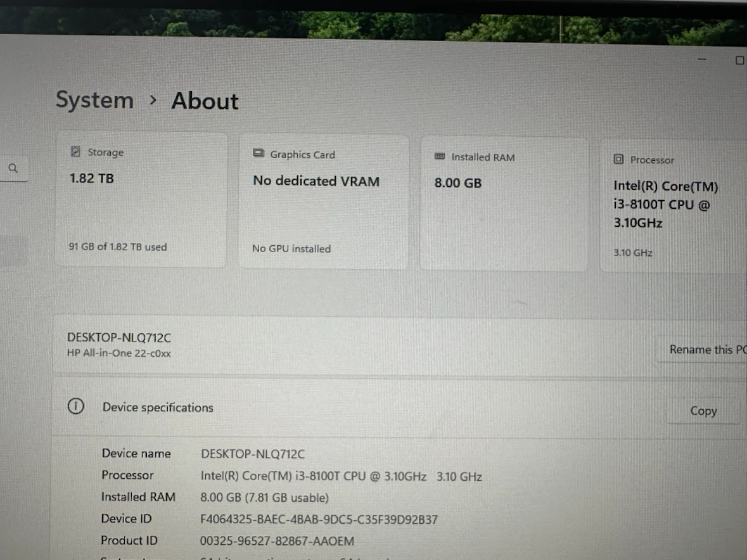
Task: Click the 'Device ID' label
Action: click(126, 518)
